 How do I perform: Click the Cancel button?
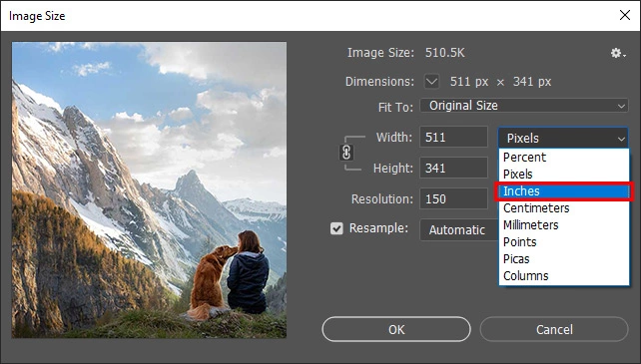pyautogui.click(x=554, y=329)
